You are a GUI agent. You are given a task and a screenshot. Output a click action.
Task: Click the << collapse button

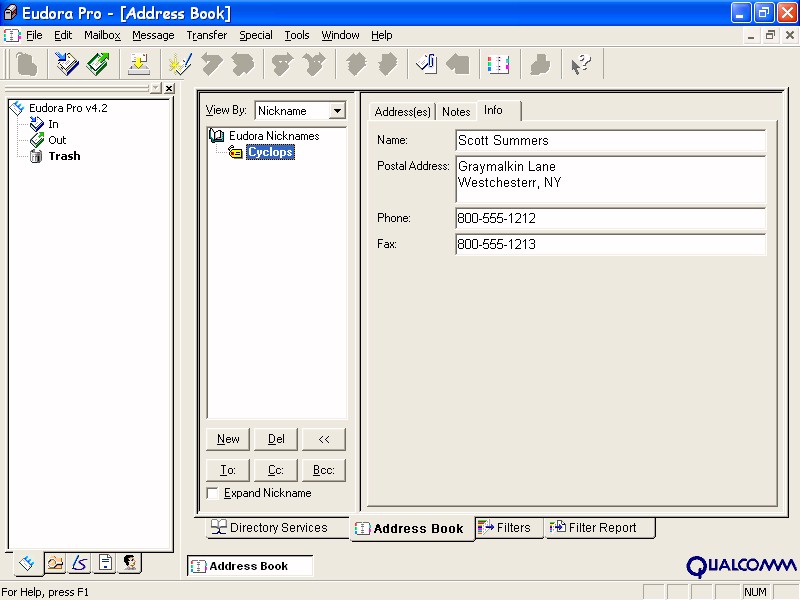(x=324, y=439)
